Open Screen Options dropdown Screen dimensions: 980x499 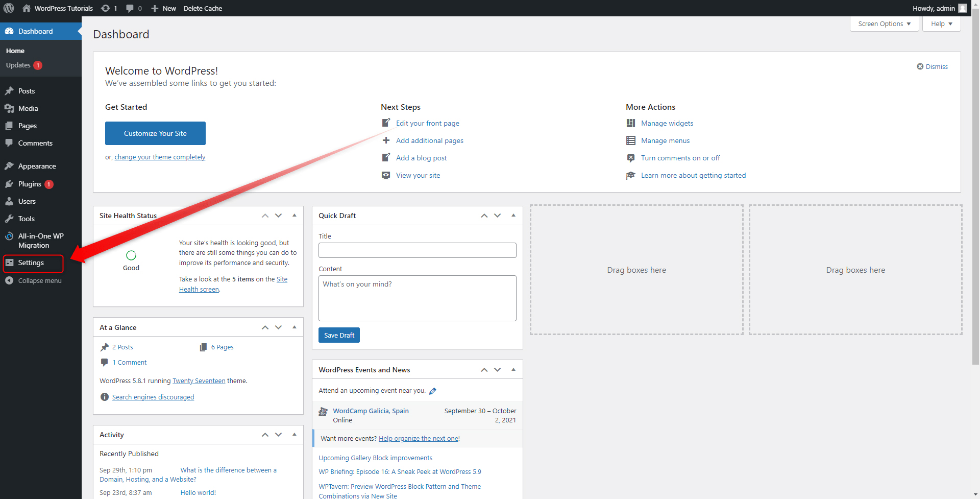(885, 24)
